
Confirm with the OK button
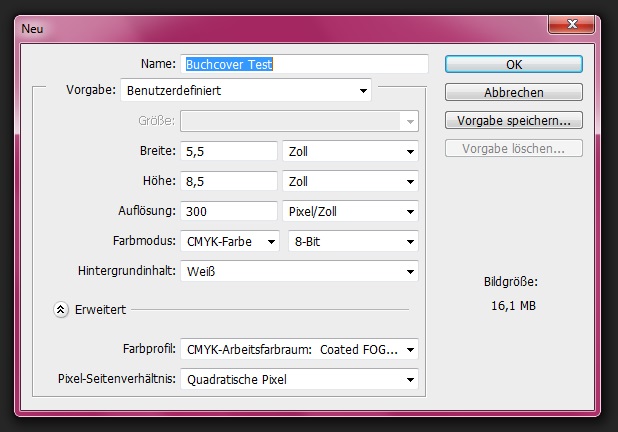click(x=514, y=64)
